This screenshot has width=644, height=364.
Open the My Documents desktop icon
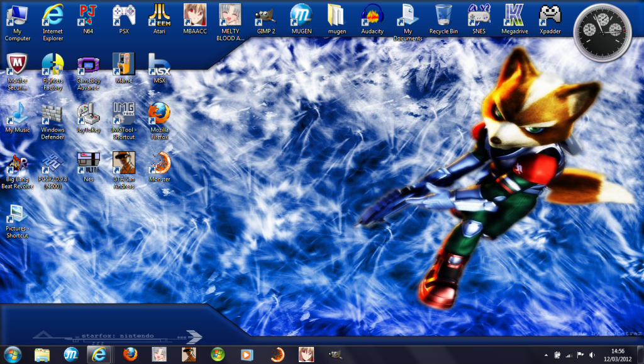(408, 23)
